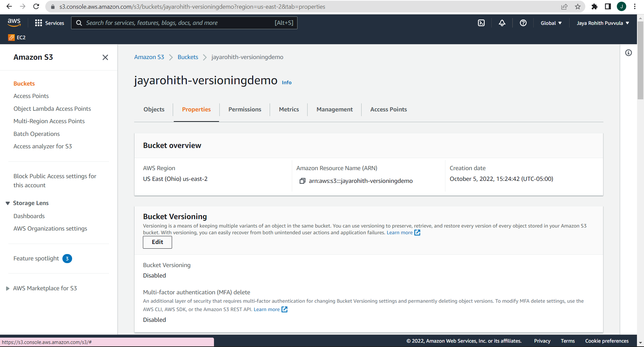The height and width of the screenshot is (347, 644).
Task: Copy the bucket ARN using the copy icon
Action: [x=302, y=181]
